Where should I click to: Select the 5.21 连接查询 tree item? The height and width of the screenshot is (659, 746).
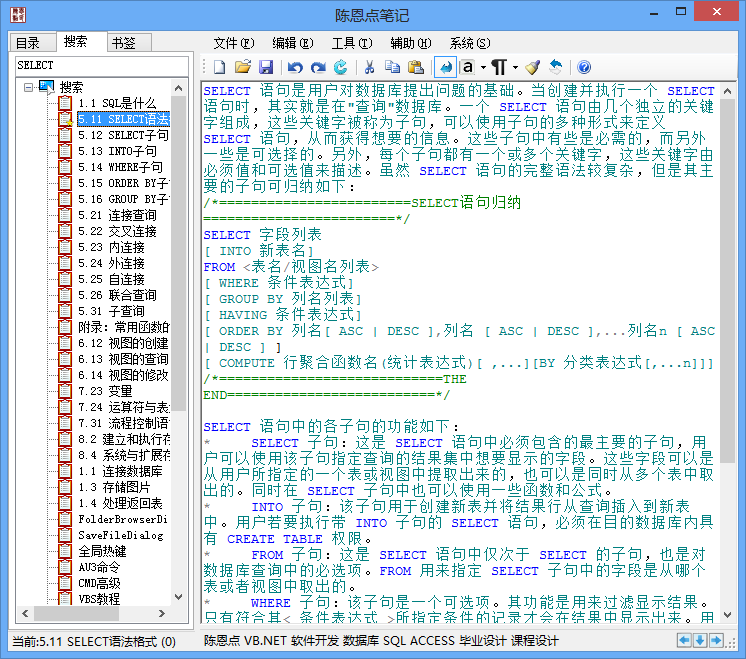click(117, 215)
